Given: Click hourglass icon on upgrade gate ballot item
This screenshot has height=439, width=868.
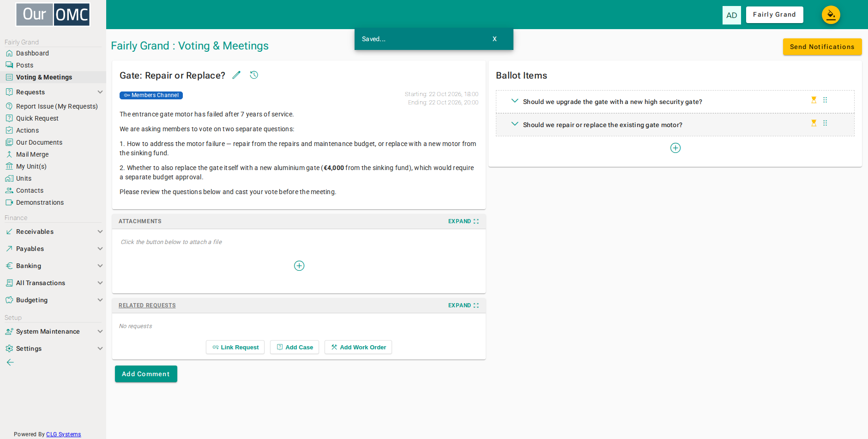Looking at the screenshot, I should tap(814, 100).
